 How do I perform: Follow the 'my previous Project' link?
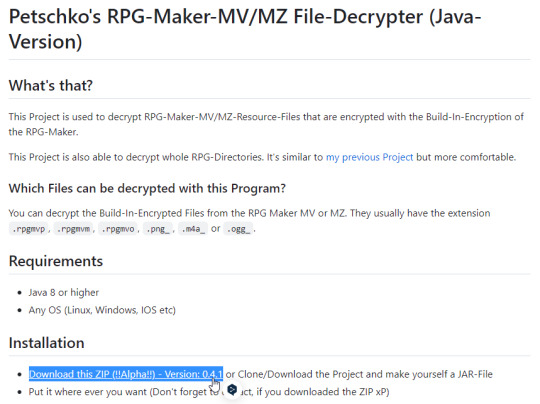pyautogui.click(x=369, y=157)
